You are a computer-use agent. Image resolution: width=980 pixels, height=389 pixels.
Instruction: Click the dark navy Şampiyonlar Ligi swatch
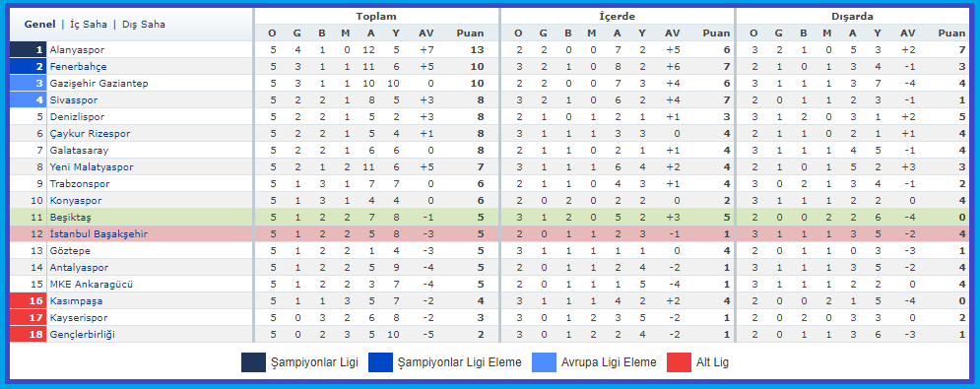pyautogui.click(x=253, y=362)
